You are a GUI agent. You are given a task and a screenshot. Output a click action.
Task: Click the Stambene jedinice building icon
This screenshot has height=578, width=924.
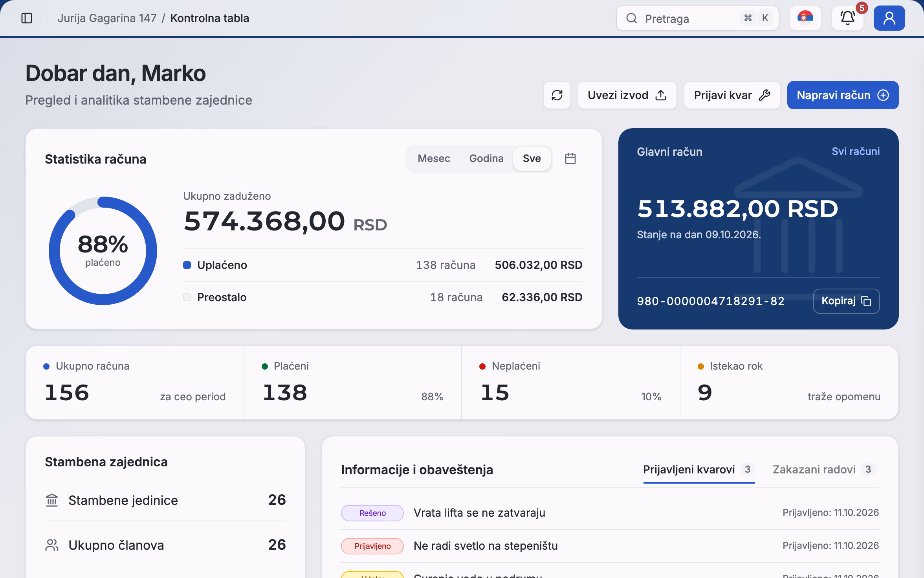[x=52, y=500]
